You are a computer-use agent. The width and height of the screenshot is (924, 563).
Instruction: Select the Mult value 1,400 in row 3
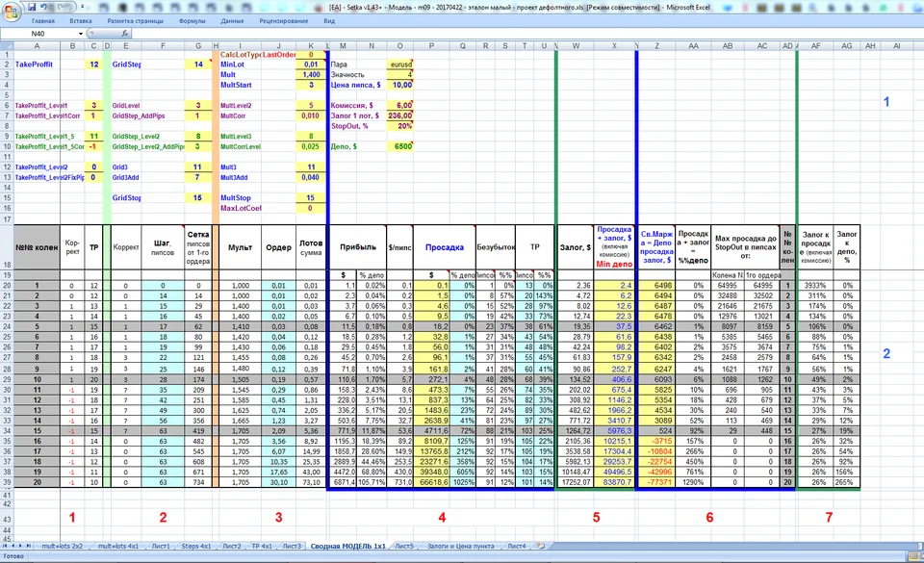pyautogui.click(x=311, y=75)
